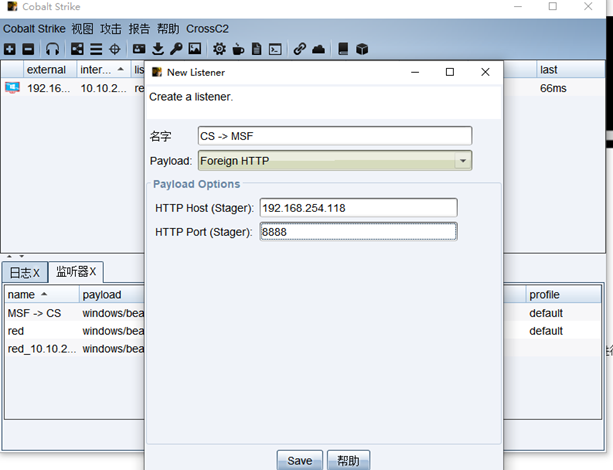Open Downloaded Files arrow icon
The width and height of the screenshot is (613, 470).
158,49
